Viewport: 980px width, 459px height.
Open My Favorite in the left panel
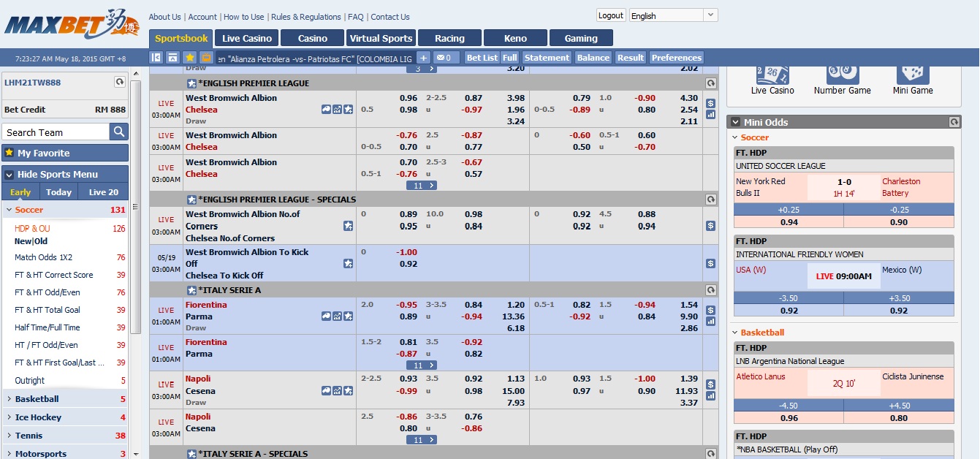pos(65,153)
